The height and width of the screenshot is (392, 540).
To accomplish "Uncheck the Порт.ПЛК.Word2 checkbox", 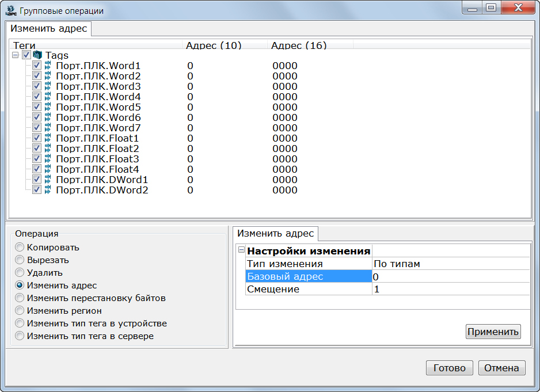I will point(37,76).
